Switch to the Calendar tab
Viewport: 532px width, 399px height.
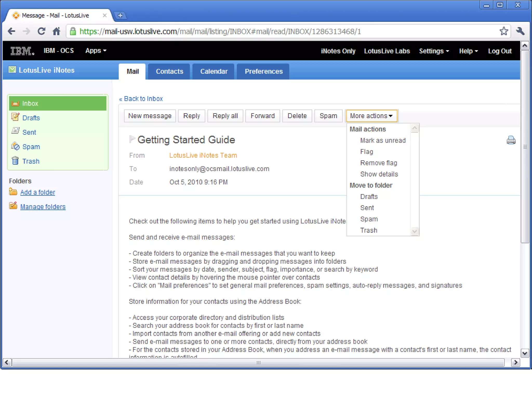[x=214, y=71]
